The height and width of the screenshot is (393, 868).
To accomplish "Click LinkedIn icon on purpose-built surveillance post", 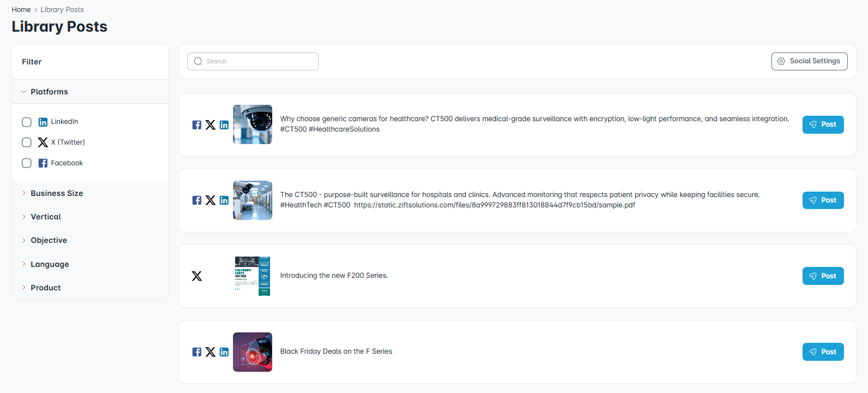I will [x=224, y=200].
